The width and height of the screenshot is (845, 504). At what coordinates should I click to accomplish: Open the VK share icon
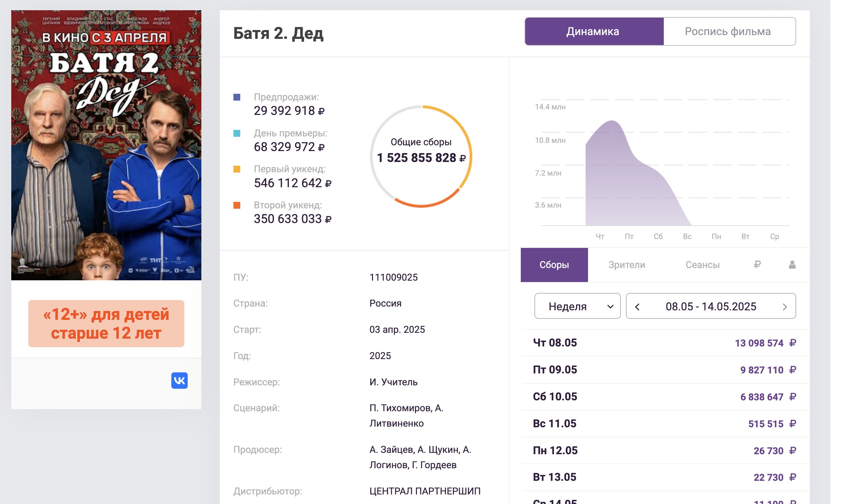(180, 381)
